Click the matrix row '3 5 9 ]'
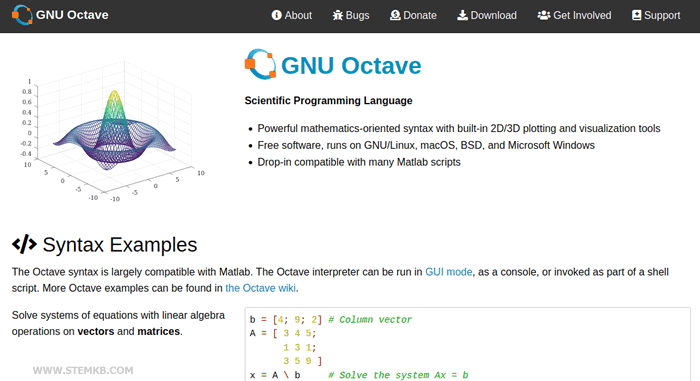 coord(302,361)
